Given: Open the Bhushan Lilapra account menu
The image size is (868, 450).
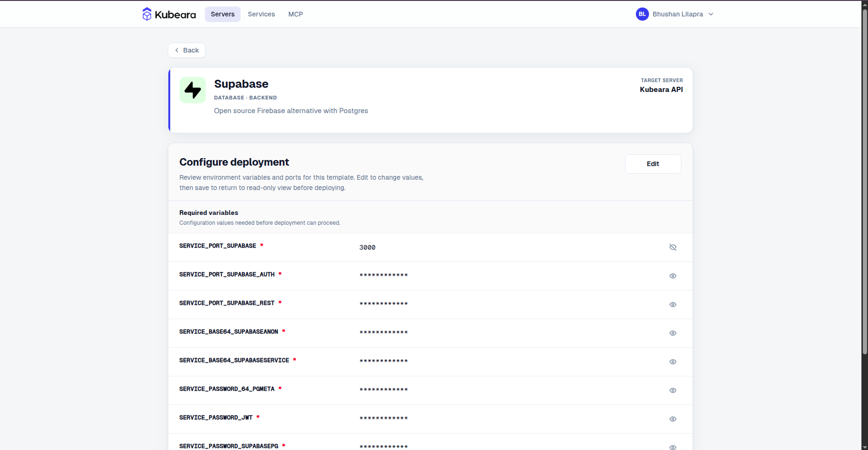Looking at the screenshot, I should [675, 14].
